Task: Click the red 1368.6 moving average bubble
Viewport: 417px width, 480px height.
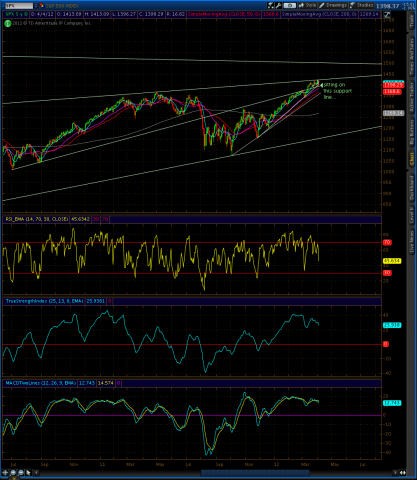Action: click(x=392, y=91)
